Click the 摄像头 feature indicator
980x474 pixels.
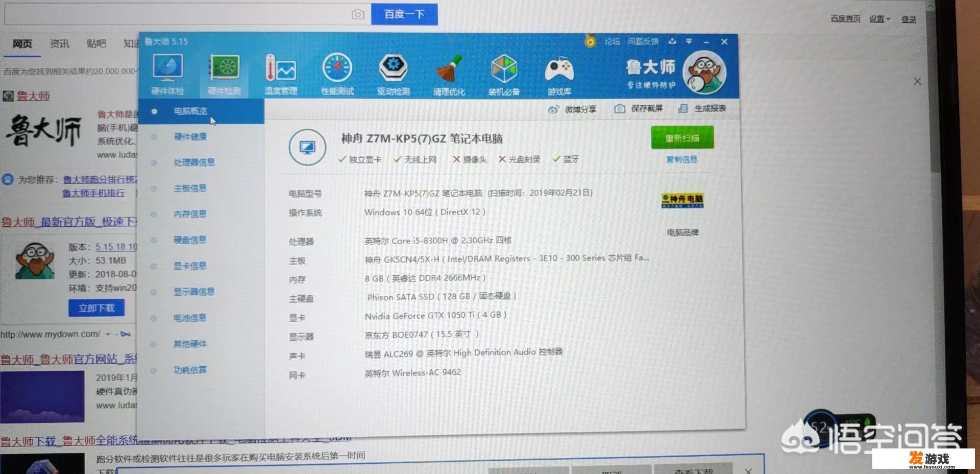tap(470, 159)
